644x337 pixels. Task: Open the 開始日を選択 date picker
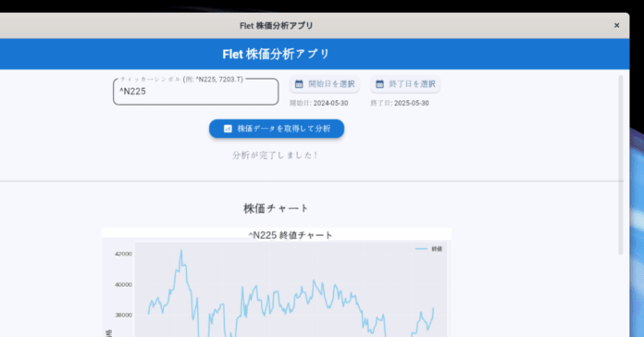tap(325, 84)
